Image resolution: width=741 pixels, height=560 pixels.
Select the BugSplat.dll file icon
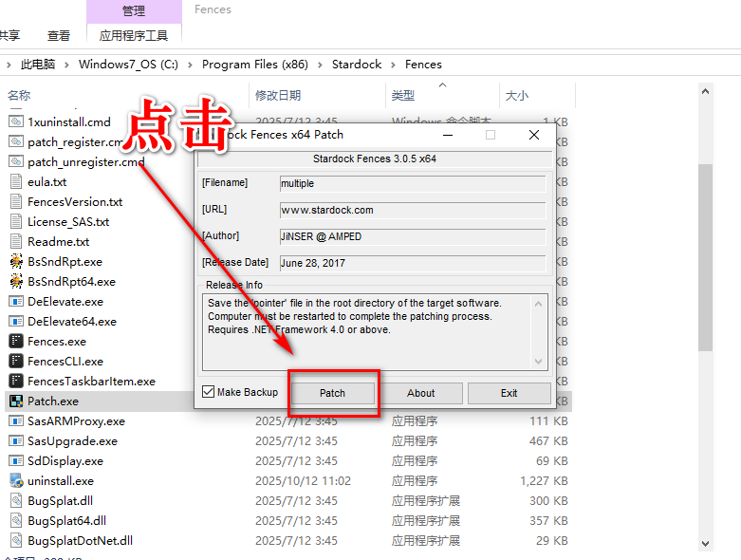(16, 500)
